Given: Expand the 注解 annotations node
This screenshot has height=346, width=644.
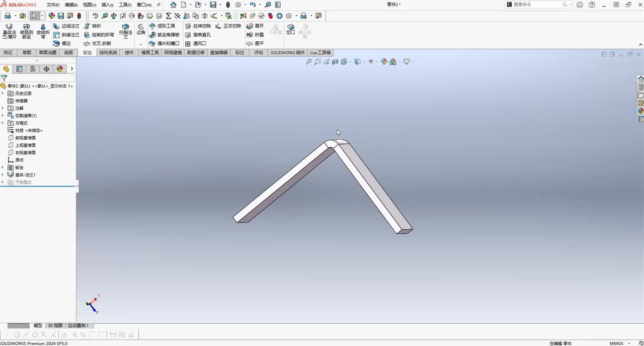Looking at the screenshot, I should coord(3,108).
